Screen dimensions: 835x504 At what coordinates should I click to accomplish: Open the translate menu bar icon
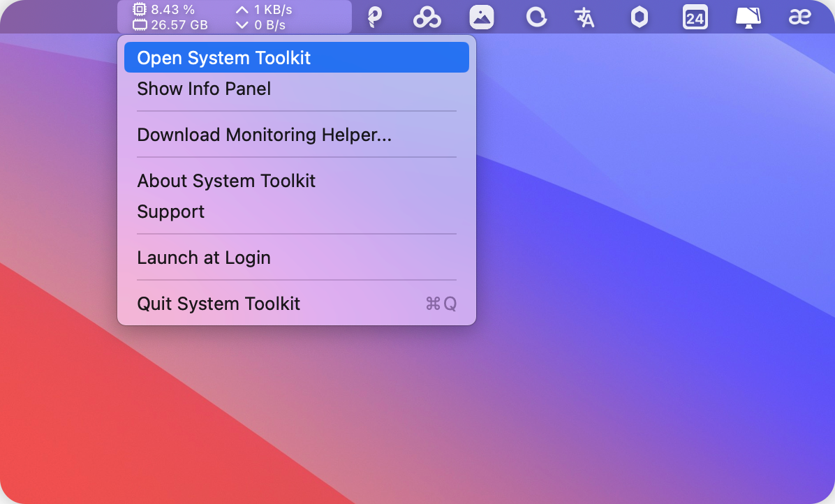point(584,17)
